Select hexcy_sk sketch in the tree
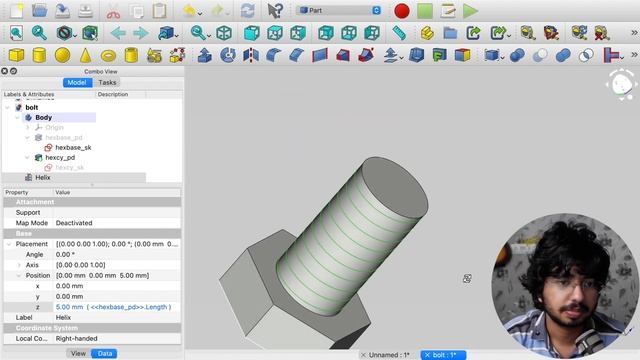This screenshot has height=360, width=640. tap(69, 167)
